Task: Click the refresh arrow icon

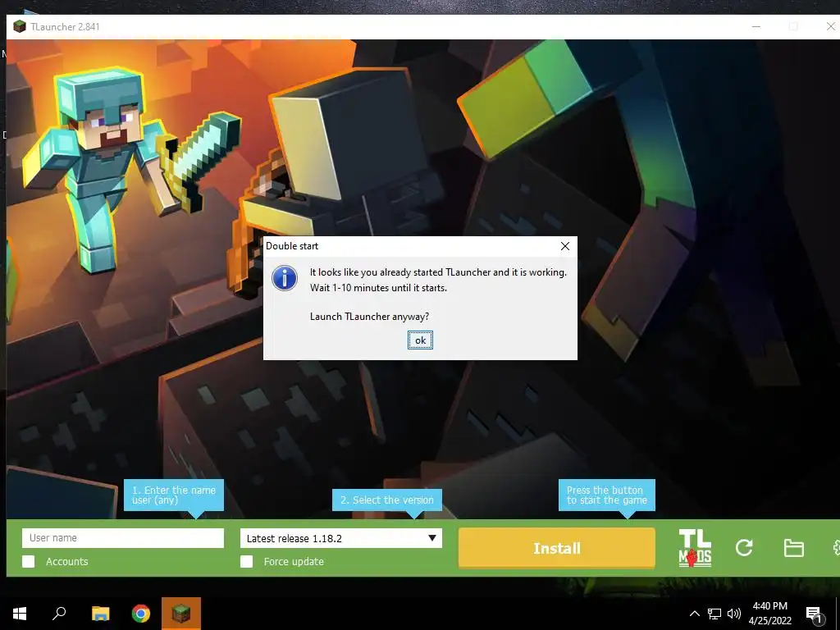Action: tap(744, 547)
